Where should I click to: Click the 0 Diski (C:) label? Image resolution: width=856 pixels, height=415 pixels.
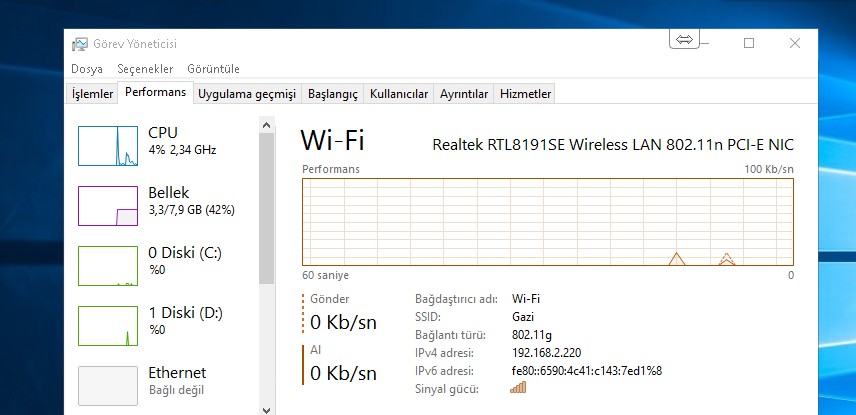point(185,253)
